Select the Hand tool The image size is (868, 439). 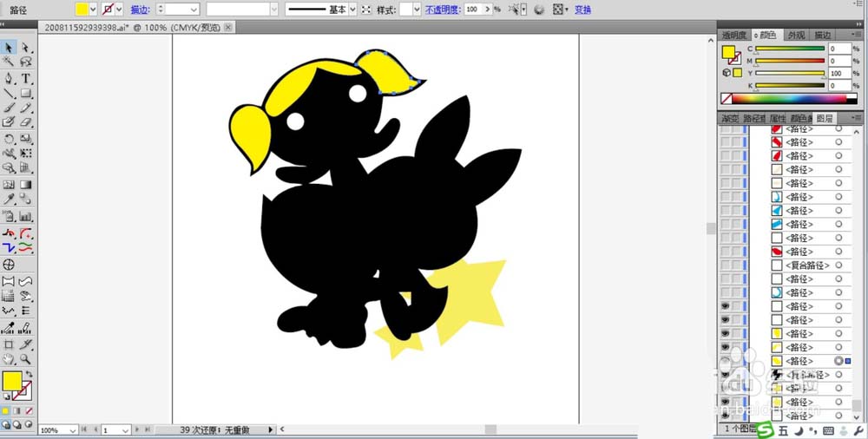click(x=9, y=359)
